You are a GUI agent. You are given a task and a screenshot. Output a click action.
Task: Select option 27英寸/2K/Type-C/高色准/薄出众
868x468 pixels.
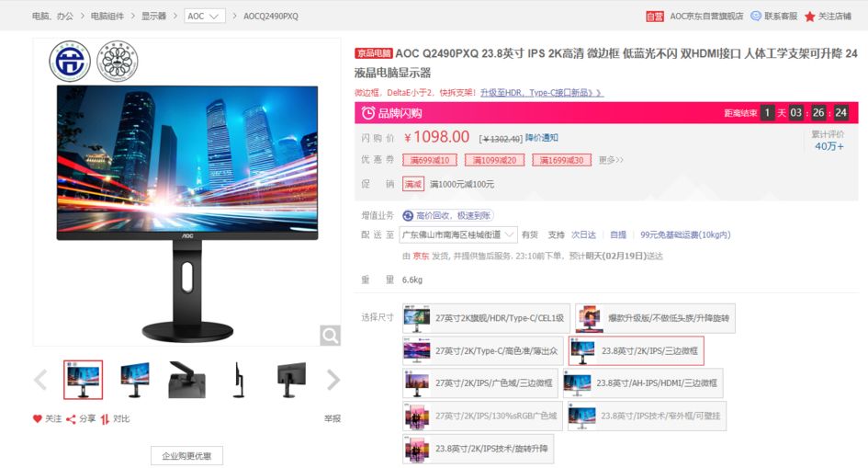483,350
